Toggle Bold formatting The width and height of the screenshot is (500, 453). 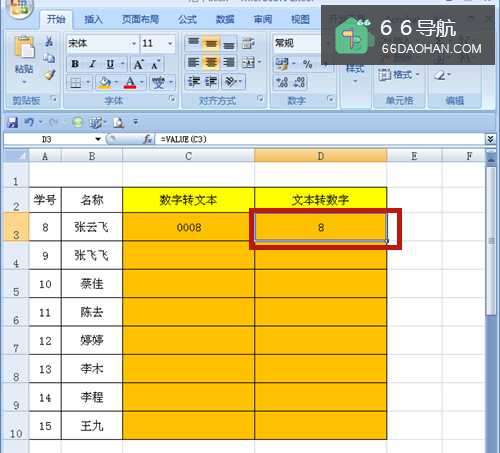click(75, 64)
